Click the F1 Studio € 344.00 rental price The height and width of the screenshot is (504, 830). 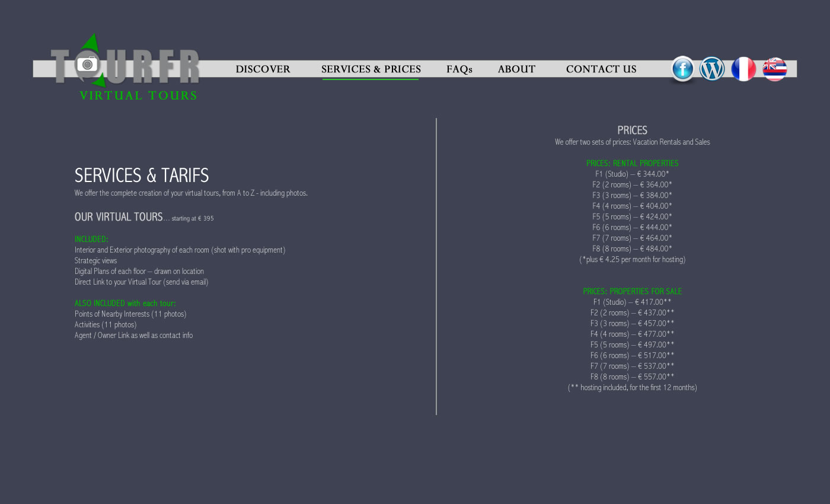tap(632, 174)
